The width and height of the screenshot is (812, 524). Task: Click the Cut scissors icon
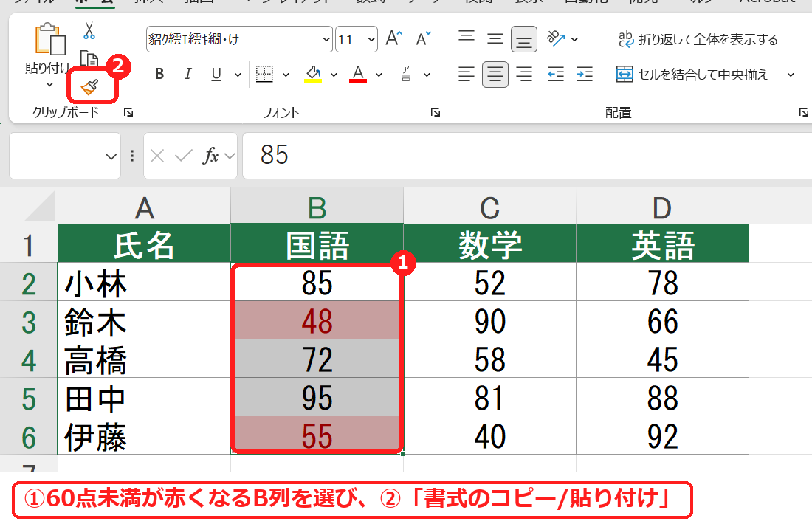89,30
